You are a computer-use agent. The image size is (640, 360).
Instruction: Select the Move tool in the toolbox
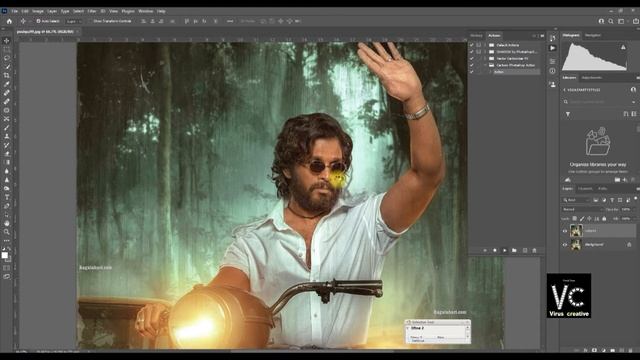7,41
